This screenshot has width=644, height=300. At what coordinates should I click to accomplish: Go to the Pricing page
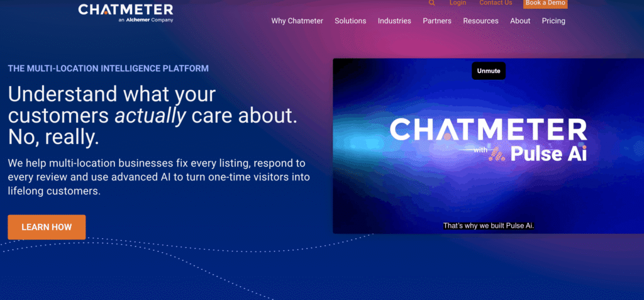tap(553, 21)
